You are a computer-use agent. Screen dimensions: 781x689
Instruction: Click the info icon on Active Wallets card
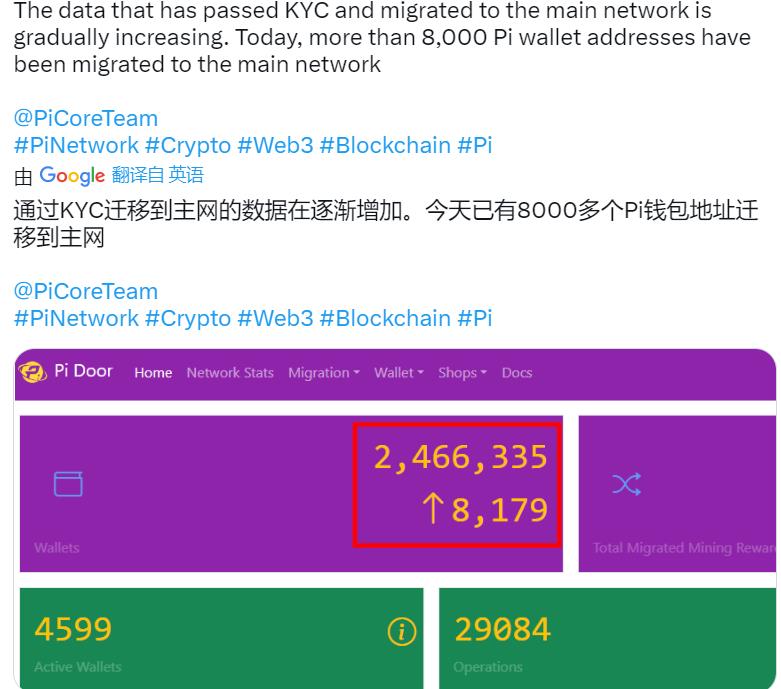click(401, 631)
